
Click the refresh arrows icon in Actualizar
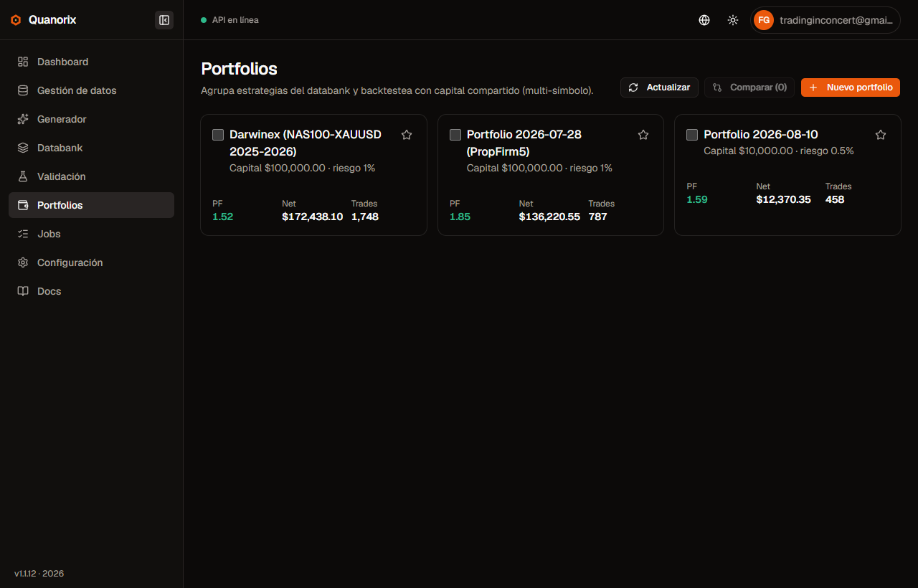(x=633, y=87)
